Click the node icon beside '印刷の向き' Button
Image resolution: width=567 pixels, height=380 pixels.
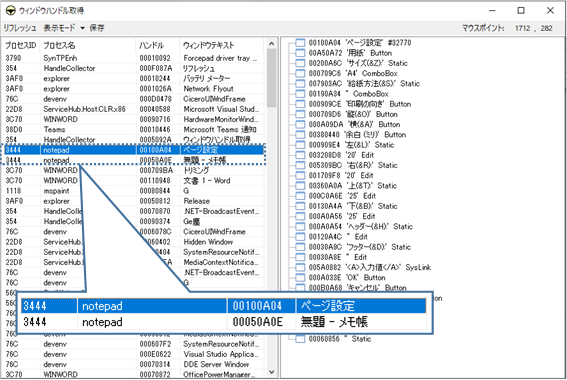tap(300, 104)
